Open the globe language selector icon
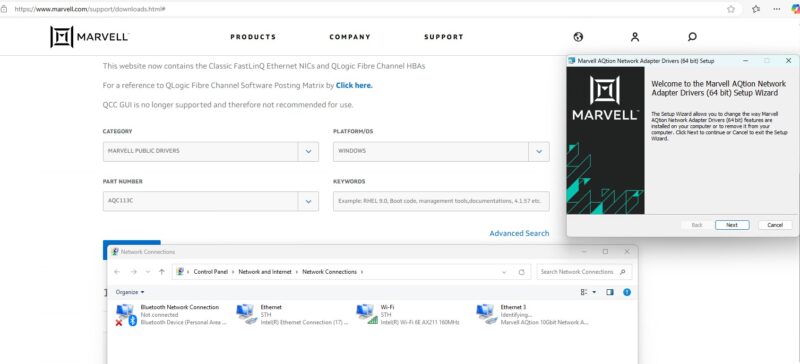This screenshot has height=364, width=800. pyautogui.click(x=578, y=37)
